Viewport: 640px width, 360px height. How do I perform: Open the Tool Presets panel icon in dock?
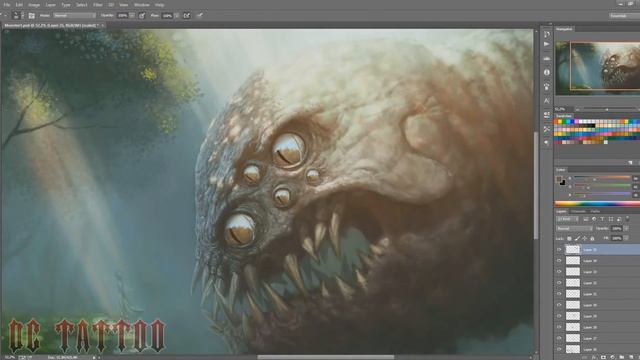point(547,129)
